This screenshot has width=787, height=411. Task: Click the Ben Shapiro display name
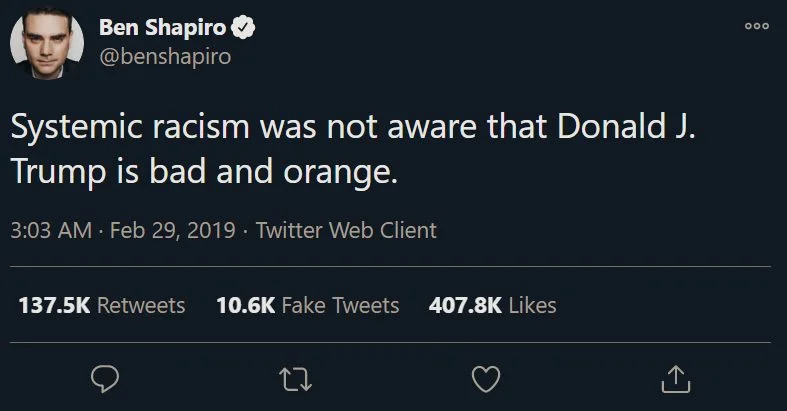[x=162, y=28]
